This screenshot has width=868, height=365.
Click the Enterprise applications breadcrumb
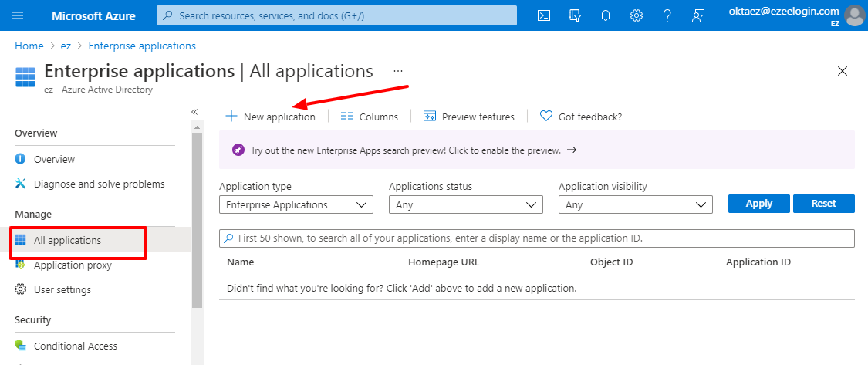[142, 46]
